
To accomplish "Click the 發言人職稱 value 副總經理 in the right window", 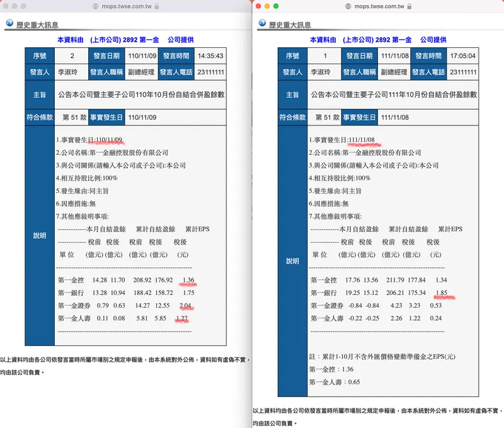I will [x=394, y=72].
